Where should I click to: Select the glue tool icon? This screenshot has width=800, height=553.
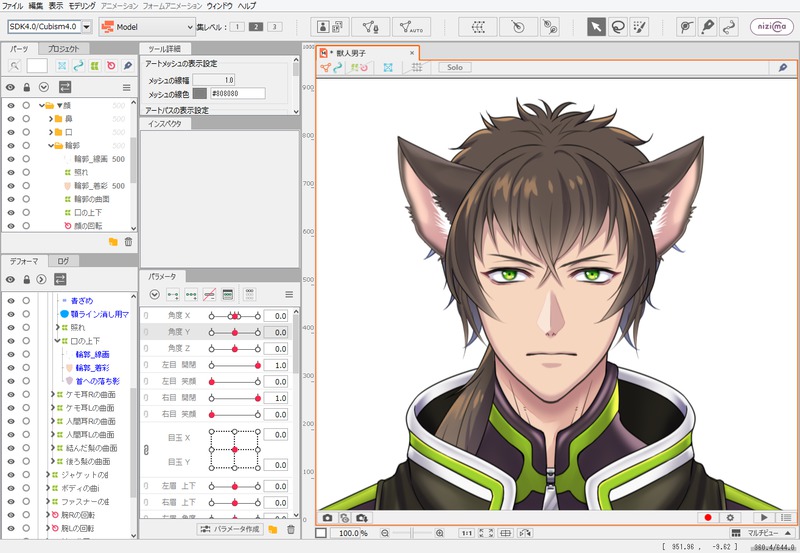pos(686,27)
